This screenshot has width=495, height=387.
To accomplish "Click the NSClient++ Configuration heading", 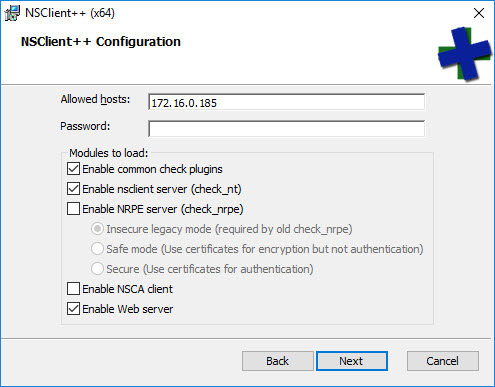I will pos(101,42).
